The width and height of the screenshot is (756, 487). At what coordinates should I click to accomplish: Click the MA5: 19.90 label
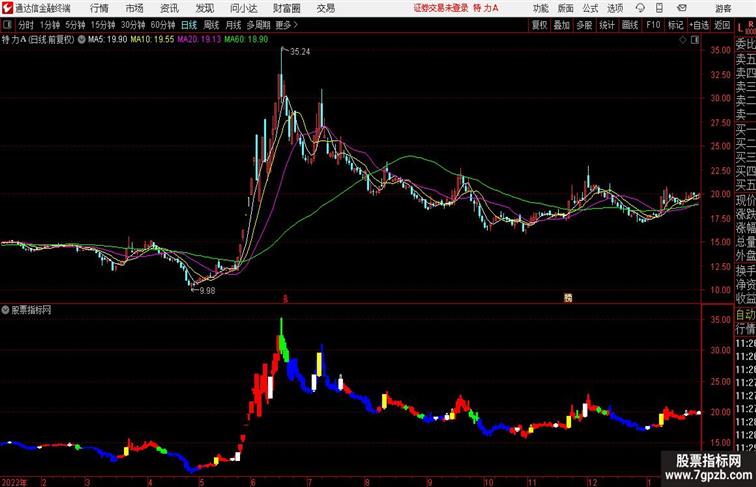107,40
